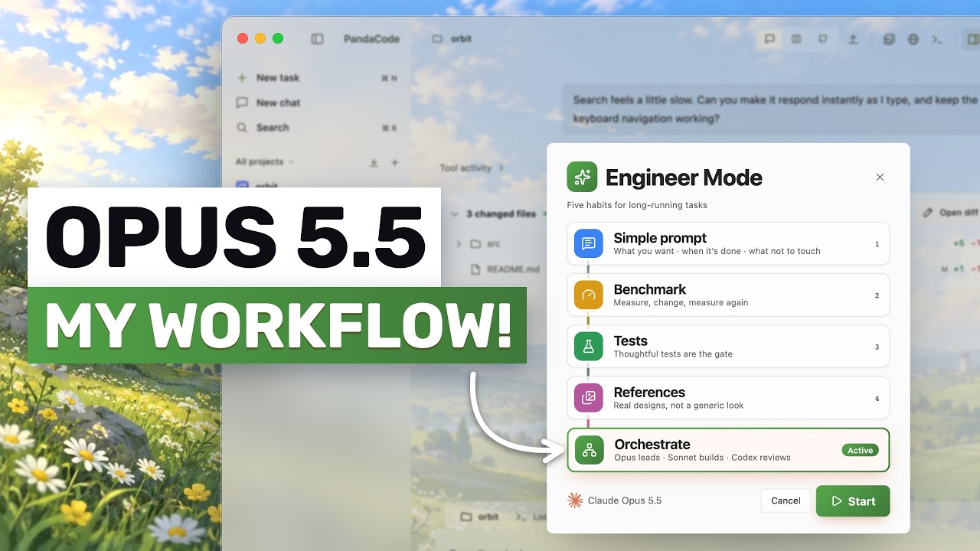This screenshot has height=551, width=980.
Task: Click the ⌘N shortcut beside New task
Action: coord(389,78)
